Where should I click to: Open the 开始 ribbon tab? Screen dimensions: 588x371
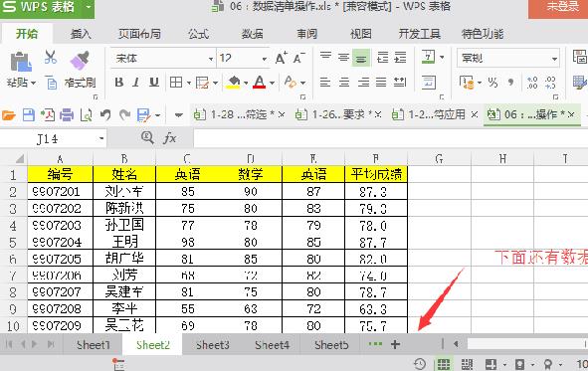coord(27,34)
